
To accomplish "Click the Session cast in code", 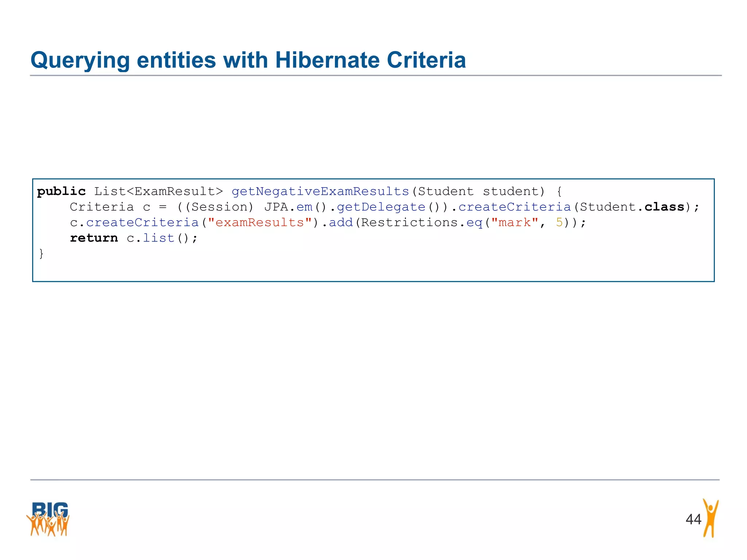I will (x=219, y=207).
